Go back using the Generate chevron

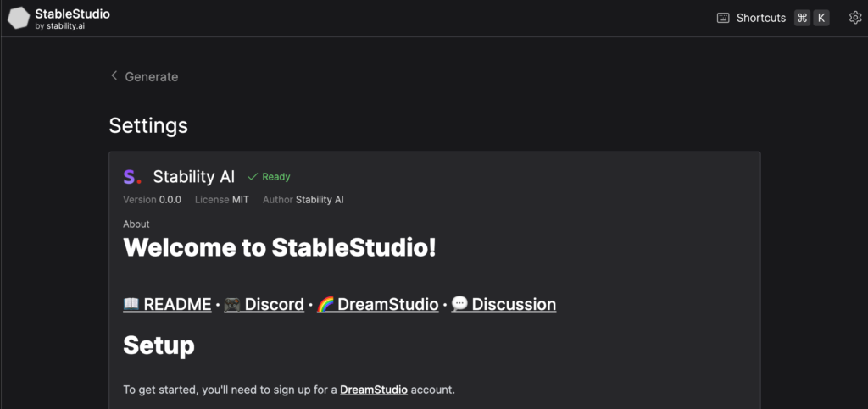click(x=114, y=75)
